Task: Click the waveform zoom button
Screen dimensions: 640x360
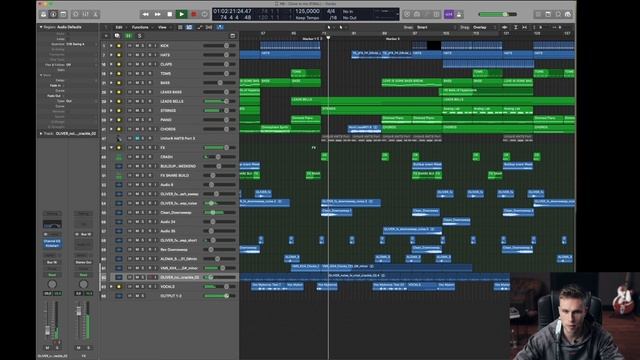Action: 505,27
